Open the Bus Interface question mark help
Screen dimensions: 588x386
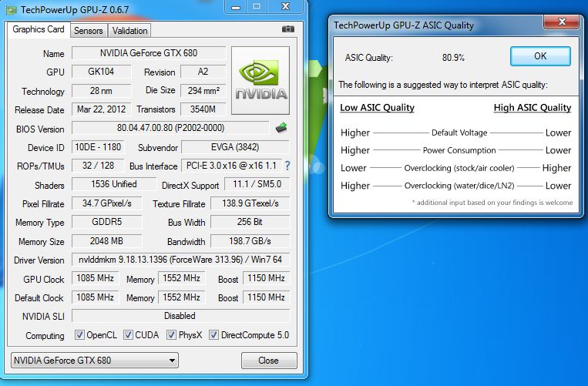click(287, 166)
